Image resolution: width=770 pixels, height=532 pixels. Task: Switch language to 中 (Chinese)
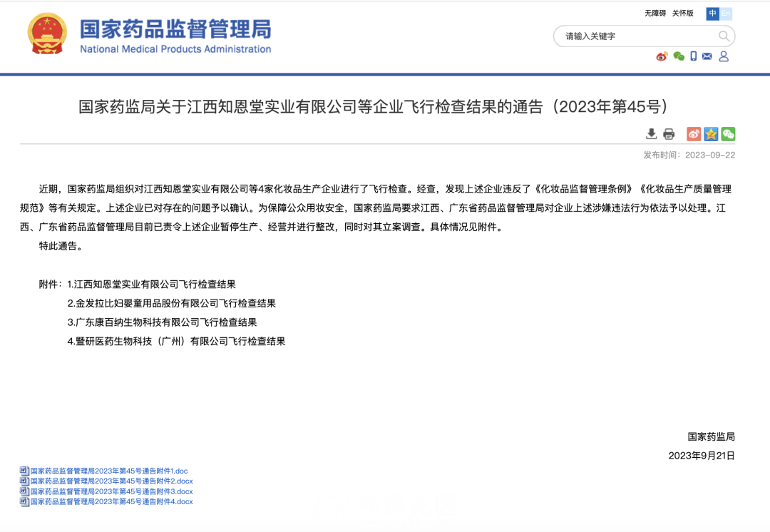click(x=712, y=14)
